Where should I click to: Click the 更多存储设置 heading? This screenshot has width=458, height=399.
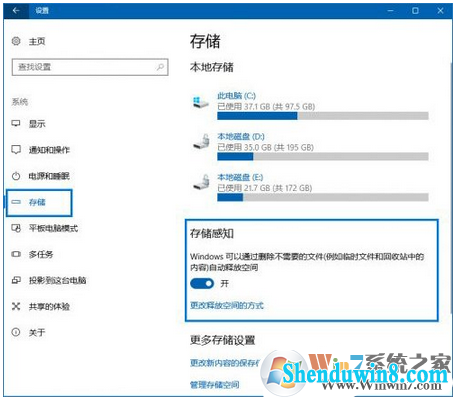pos(223,340)
